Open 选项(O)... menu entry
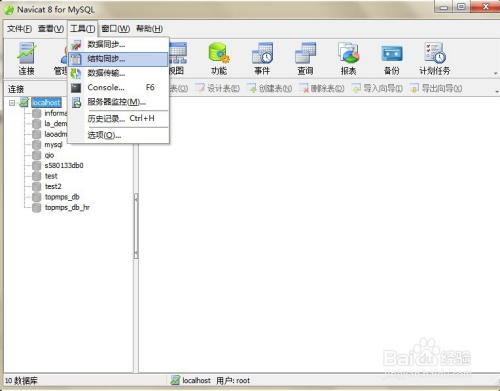500x391 pixels. [x=118, y=135]
